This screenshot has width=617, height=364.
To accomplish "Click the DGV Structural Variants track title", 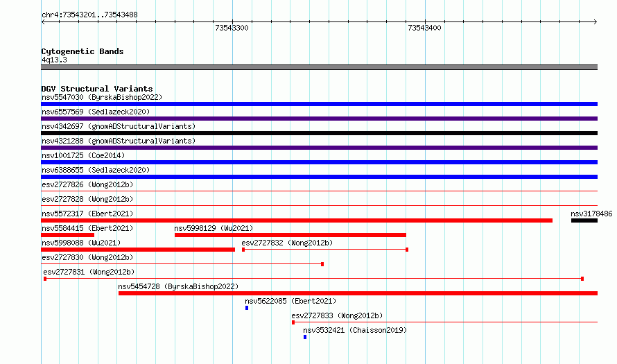I will point(97,89).
